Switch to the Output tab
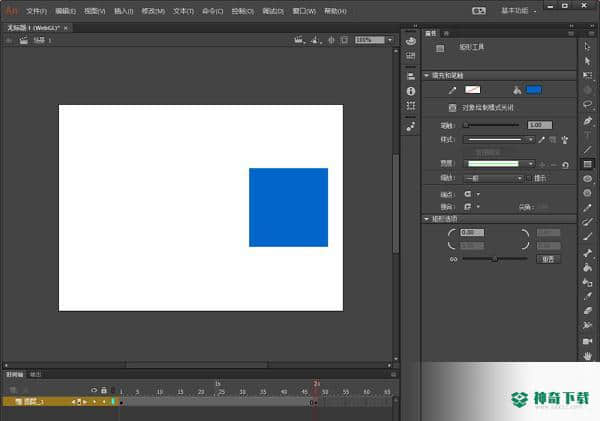 pos(35,374)
